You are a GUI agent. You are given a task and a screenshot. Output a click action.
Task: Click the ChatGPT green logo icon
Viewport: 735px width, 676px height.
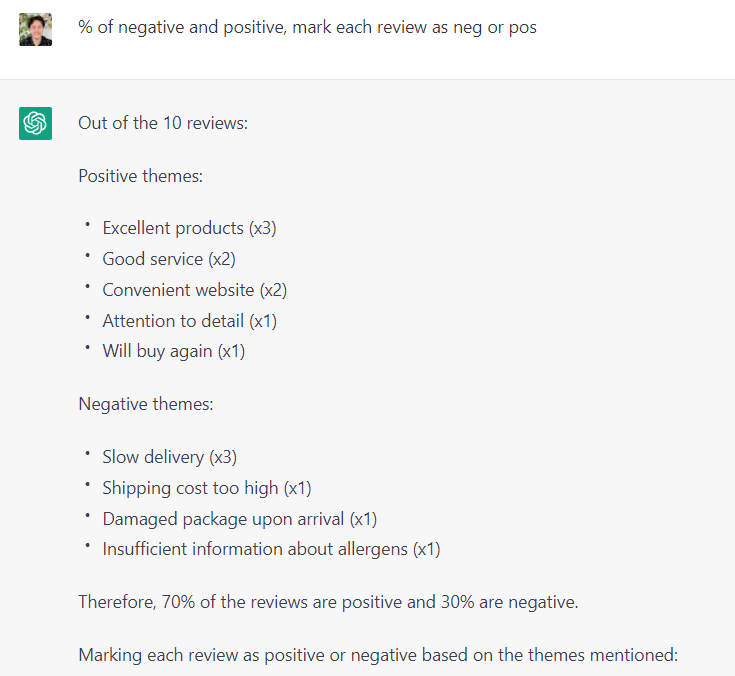(35, 123)
